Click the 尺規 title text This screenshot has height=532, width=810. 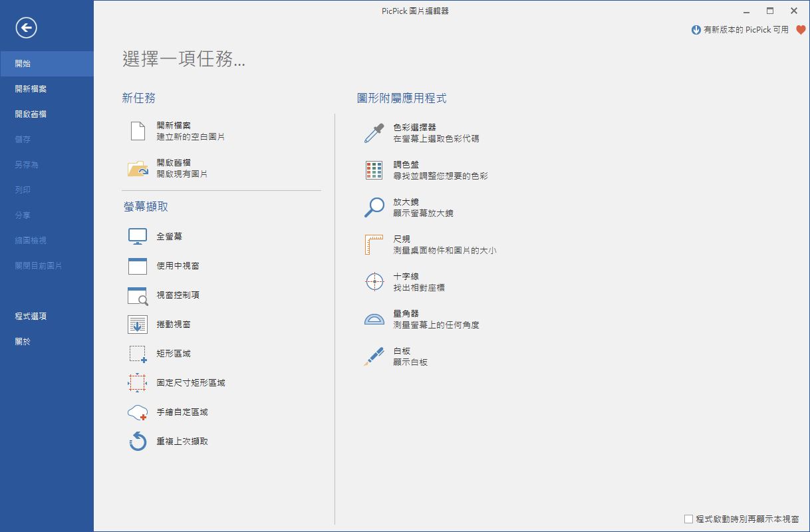(x=402, y=239)
